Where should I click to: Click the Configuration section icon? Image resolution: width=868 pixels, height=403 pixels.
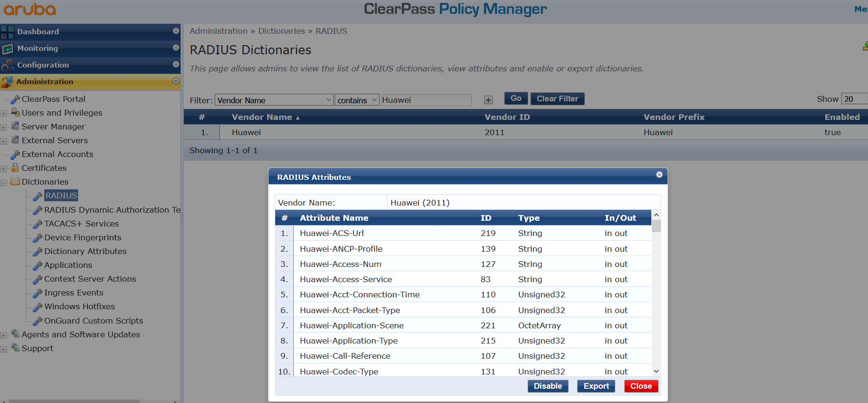pyautogui.click(x=8, y=65)
